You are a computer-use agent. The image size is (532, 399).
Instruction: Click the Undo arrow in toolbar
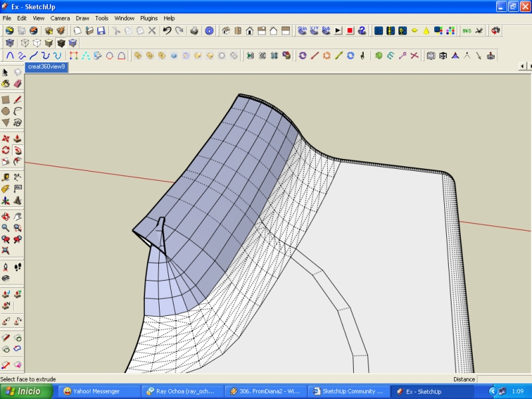167,31
